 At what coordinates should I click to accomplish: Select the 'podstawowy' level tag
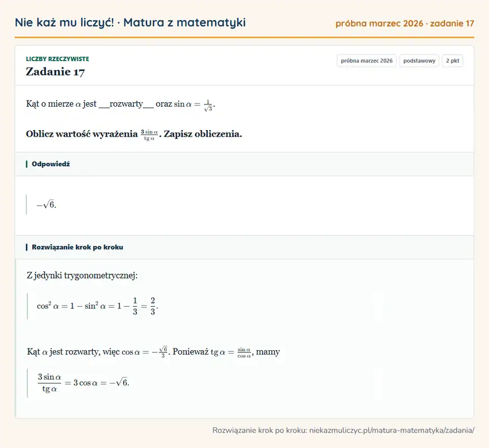click(419, 61)
